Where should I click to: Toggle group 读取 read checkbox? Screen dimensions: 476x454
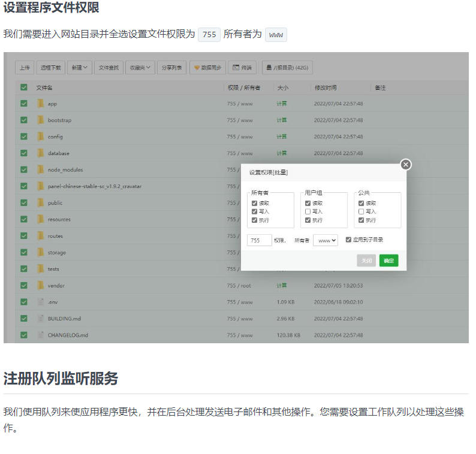[308, 203]
